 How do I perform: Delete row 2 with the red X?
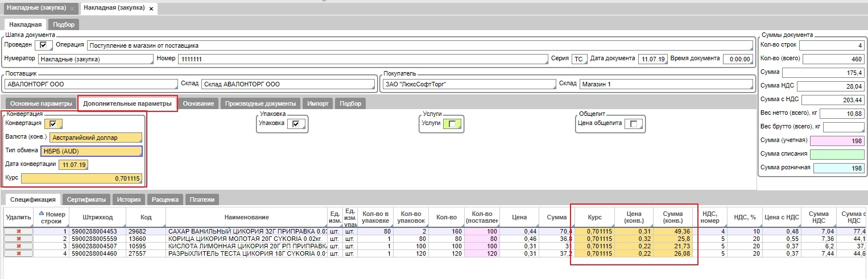18,239
